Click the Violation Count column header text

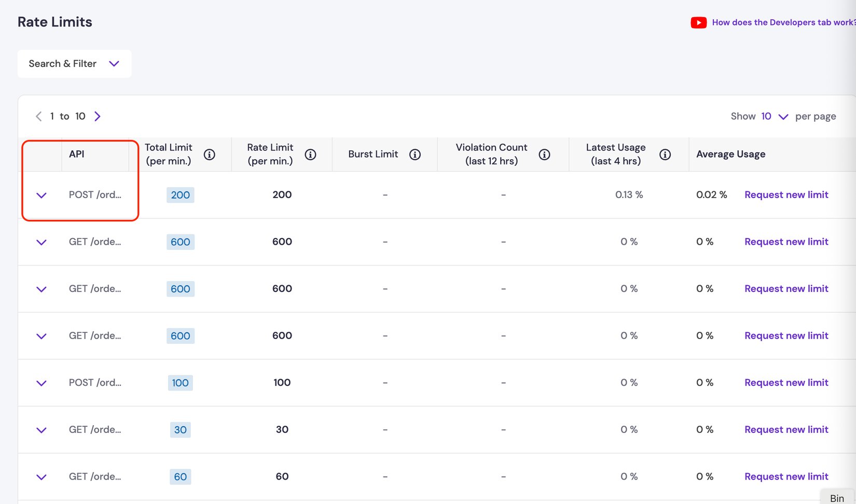click(491, 154)
